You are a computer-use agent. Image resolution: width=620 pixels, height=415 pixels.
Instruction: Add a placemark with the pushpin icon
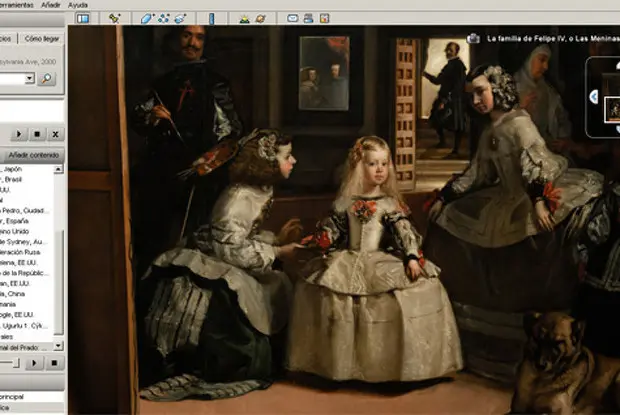115,19
